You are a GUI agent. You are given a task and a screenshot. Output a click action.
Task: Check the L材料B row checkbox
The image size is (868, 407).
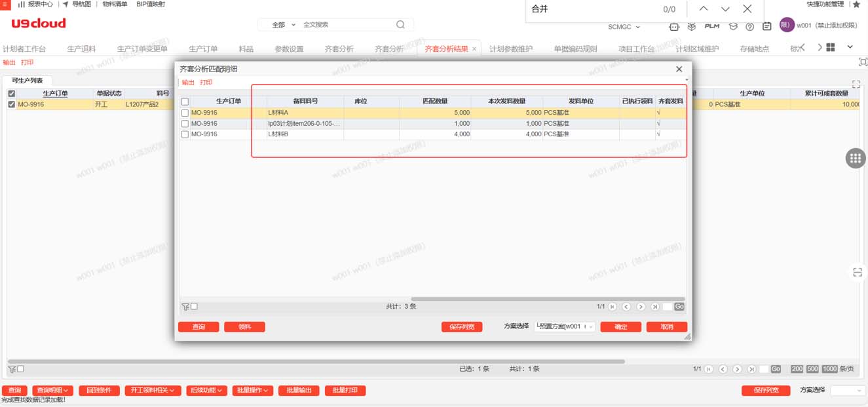(185, 134)
